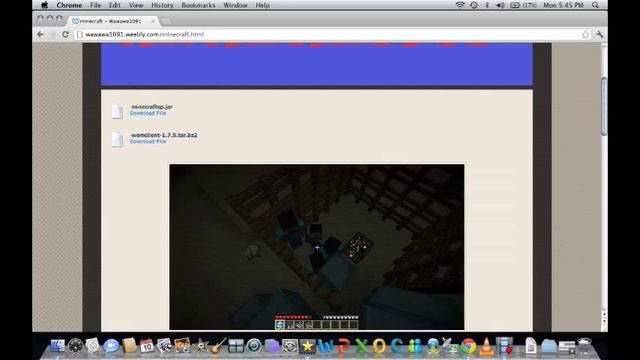The width and height of the screenshot is (640, 360).
Task: Open Dashboard gauge icon in dock
Action: click(x=76, y=346)
